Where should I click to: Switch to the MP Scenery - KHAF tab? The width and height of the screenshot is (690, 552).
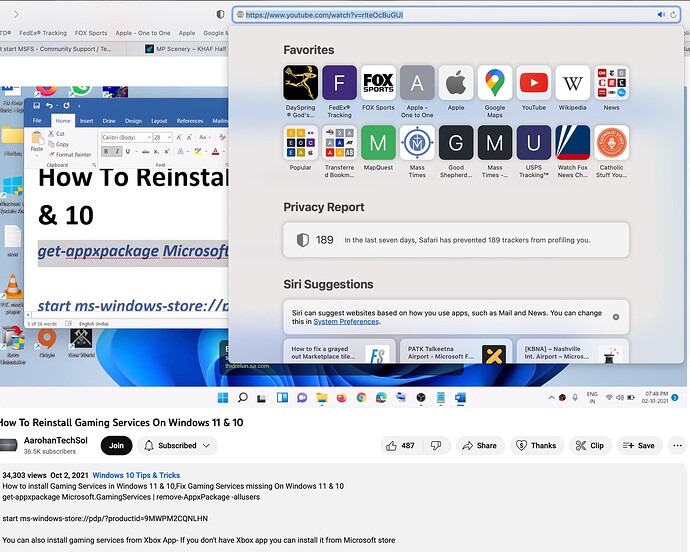click(185, 49)
